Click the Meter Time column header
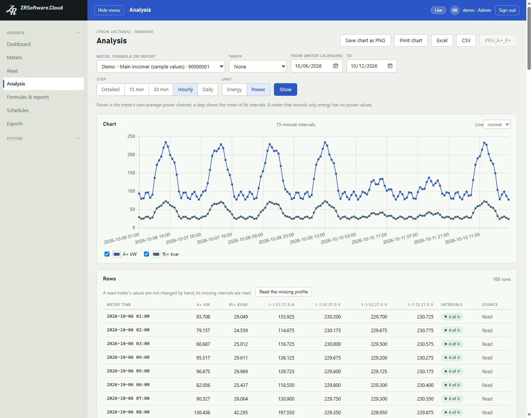Viewport: 532px width, 418px height. [x=119, y=305]
